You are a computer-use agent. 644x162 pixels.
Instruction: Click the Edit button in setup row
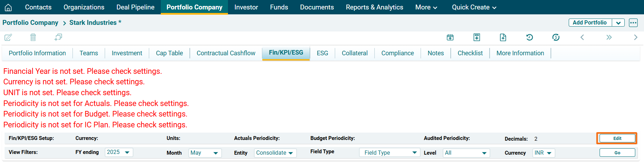[617, 138]
